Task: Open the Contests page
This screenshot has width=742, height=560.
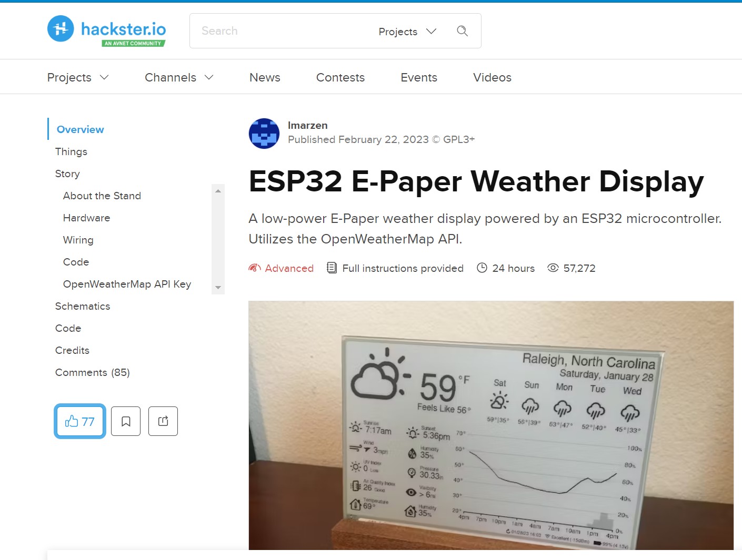Action: click(340, 77)
